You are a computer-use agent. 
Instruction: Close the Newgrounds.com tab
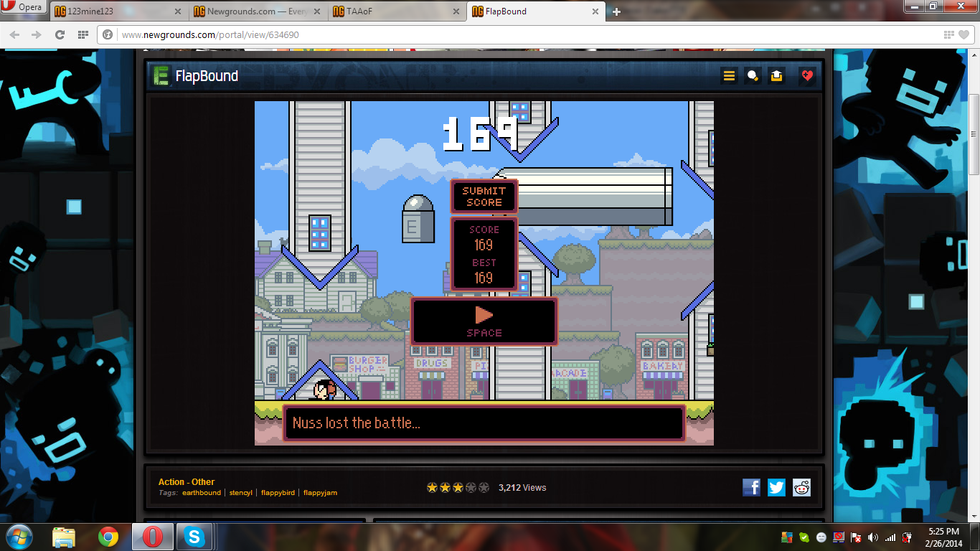(x=317, y=11)
